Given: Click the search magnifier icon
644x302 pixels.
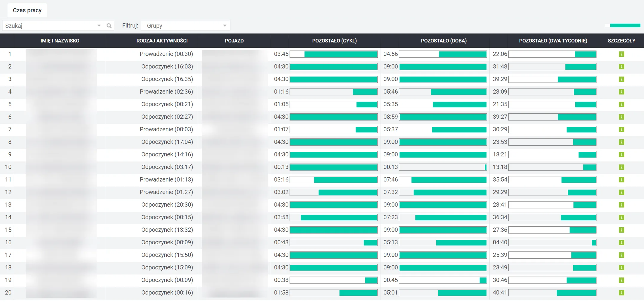Looking at the screenshot, I should pyautogui.click(x=109, y=26).
